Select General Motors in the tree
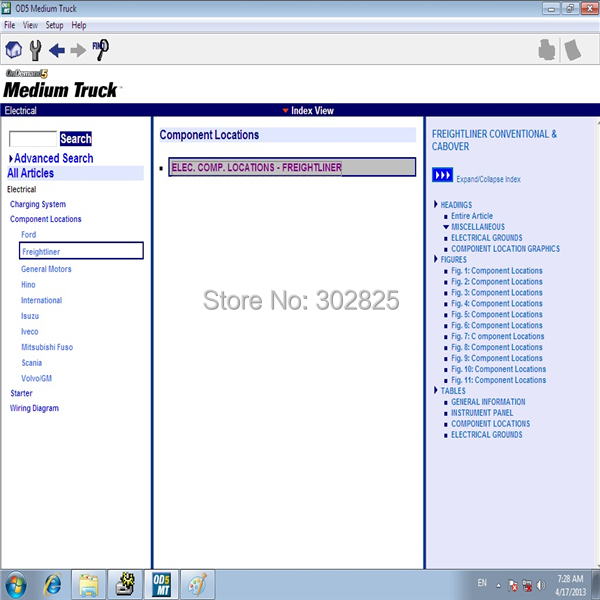The width and height of the screenshot is (600, 600). click(x=46, y=269)
